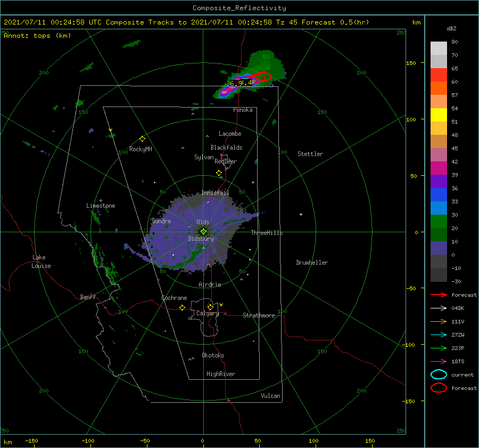
Task: Click the red forecast arrow in legend
Action: 439,295
